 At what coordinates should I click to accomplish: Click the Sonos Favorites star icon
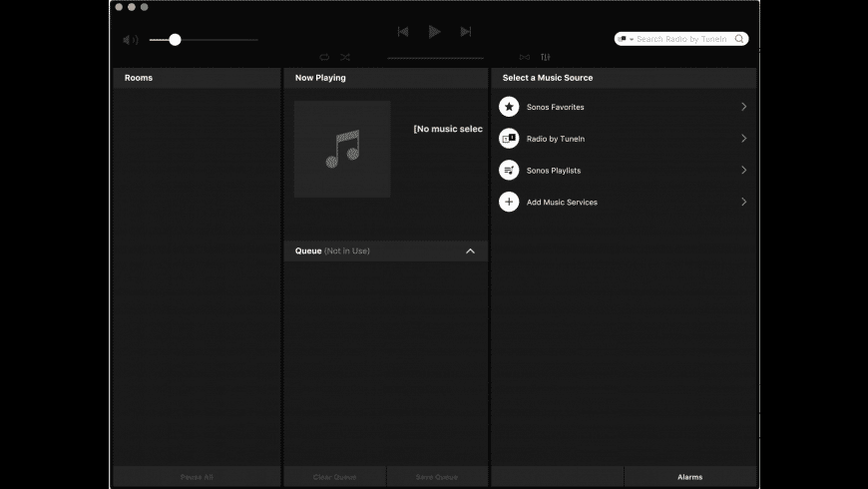pyautogui.click(x=509, y=107)
